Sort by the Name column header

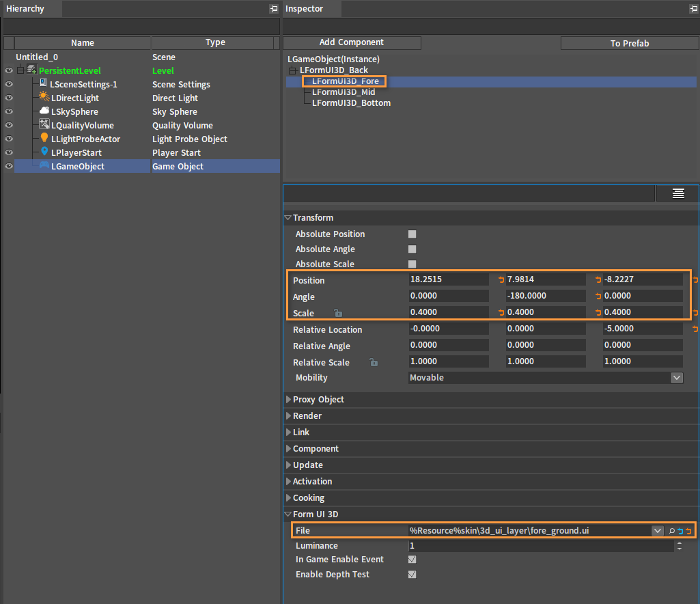coord(83,43)
